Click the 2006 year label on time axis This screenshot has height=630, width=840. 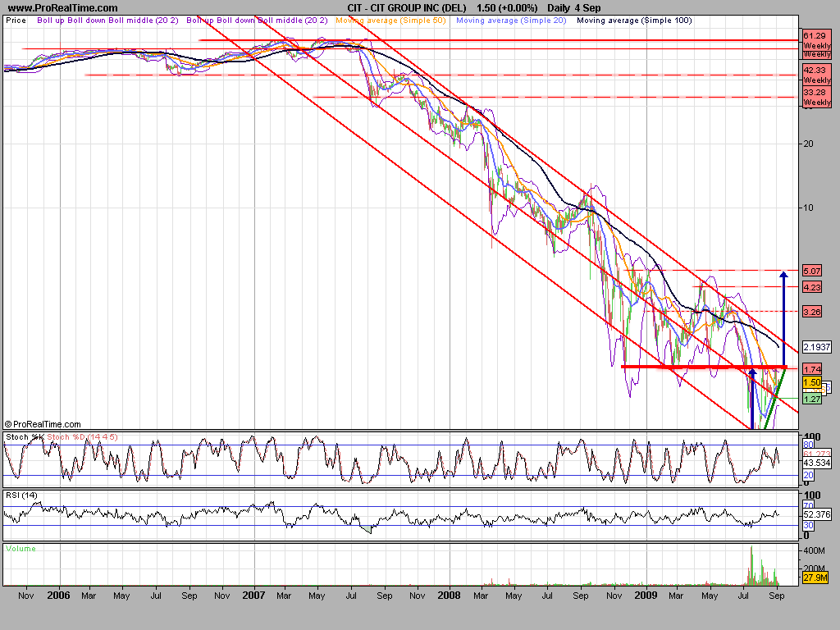click(x=58, y=596)
